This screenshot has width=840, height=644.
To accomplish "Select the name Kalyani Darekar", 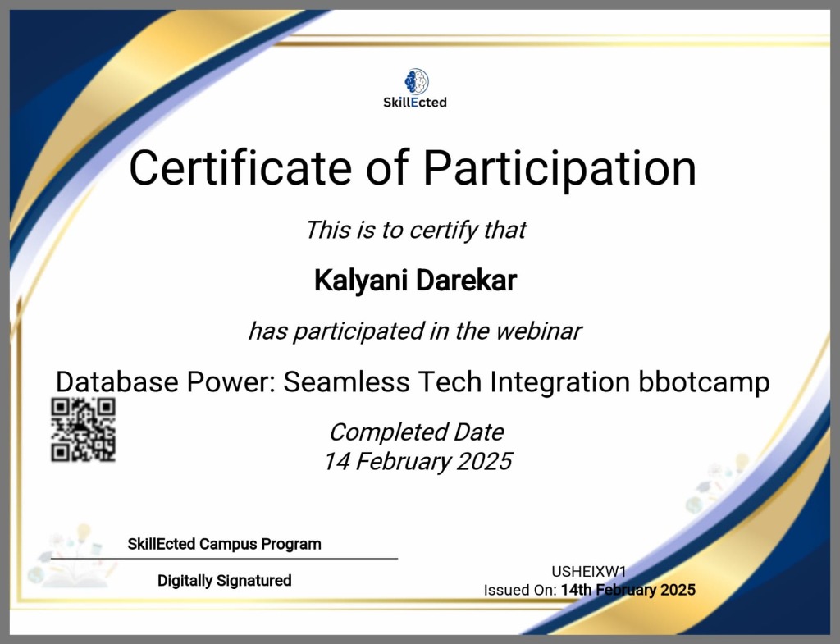I will pyautogui.click(x=415, y=280).
